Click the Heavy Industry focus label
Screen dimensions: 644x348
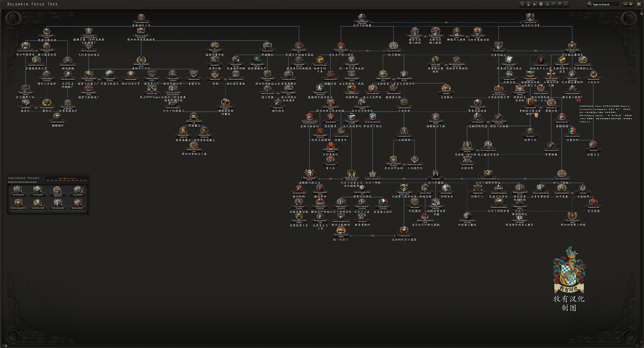(x=330, y=165)
